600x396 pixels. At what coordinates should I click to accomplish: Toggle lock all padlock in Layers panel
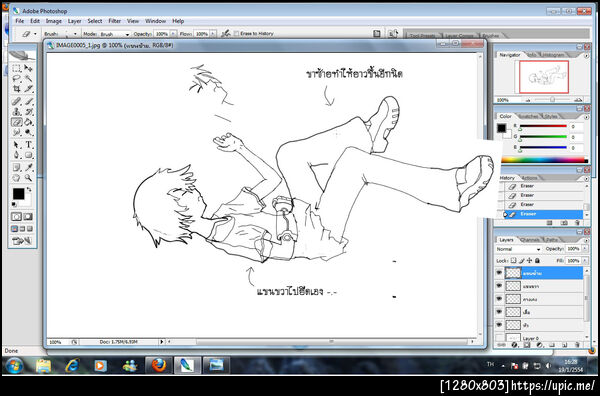537,261
